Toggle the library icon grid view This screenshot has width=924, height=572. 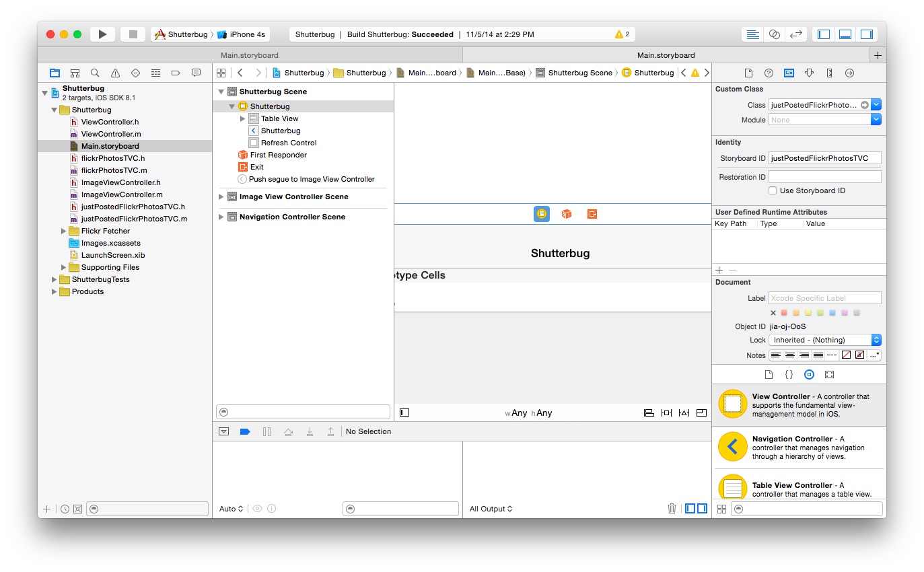coord(721,509)
